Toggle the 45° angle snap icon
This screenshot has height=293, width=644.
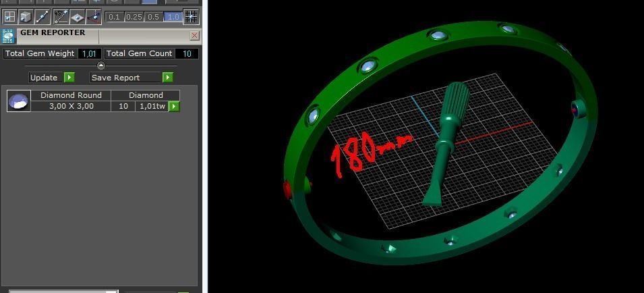pos(61,17)
